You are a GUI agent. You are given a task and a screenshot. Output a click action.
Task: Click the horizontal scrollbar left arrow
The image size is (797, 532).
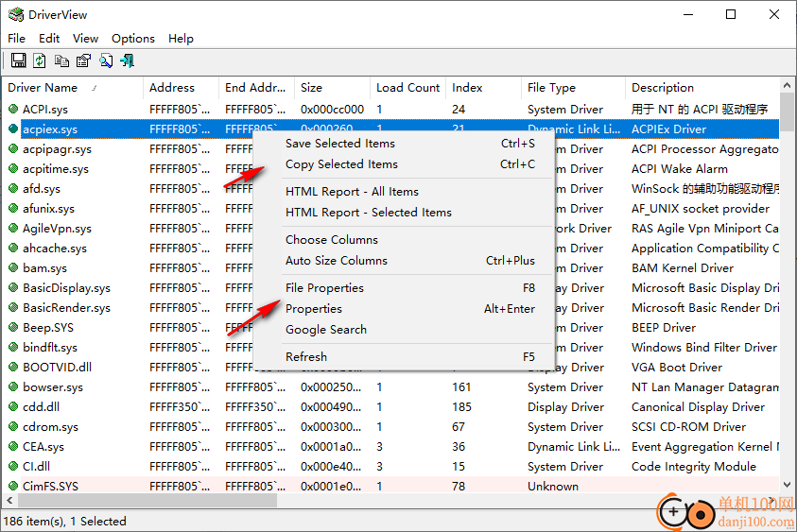[9, 501]
